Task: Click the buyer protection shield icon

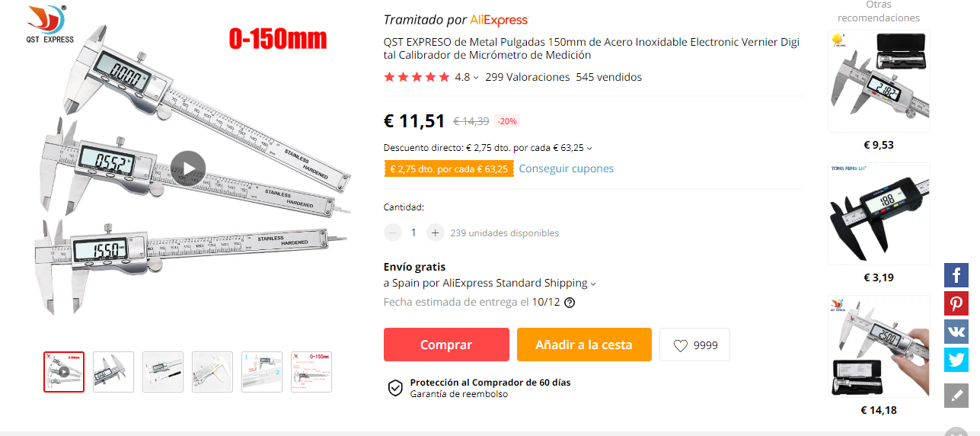Action: click(x=395, y=388)
